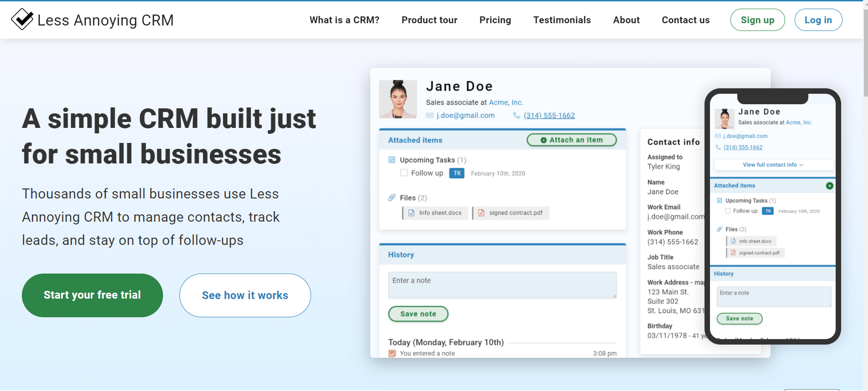Toggle Upcoming Tasks checkbox in phone preview
The image size is (868, 391).
tap(720, 200)
